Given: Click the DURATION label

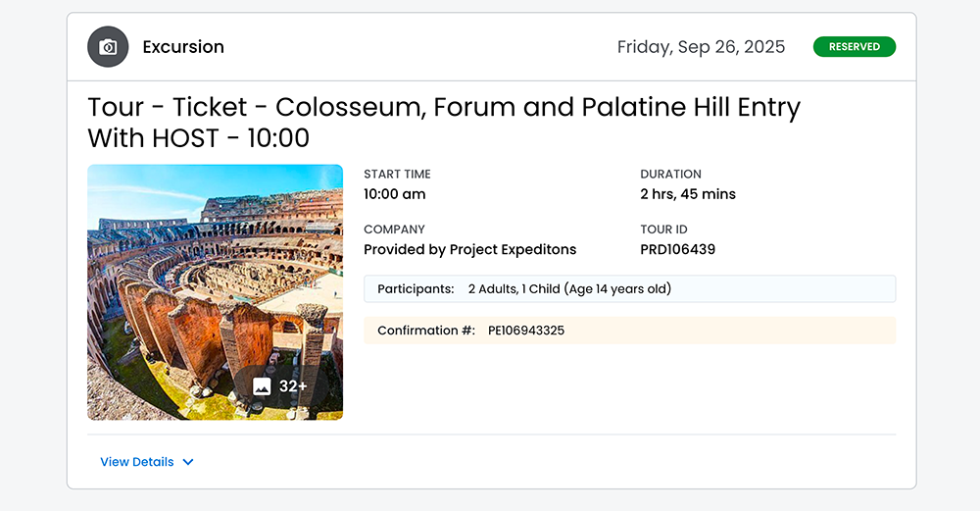Looking at the screenshot, I should point(670,175).
